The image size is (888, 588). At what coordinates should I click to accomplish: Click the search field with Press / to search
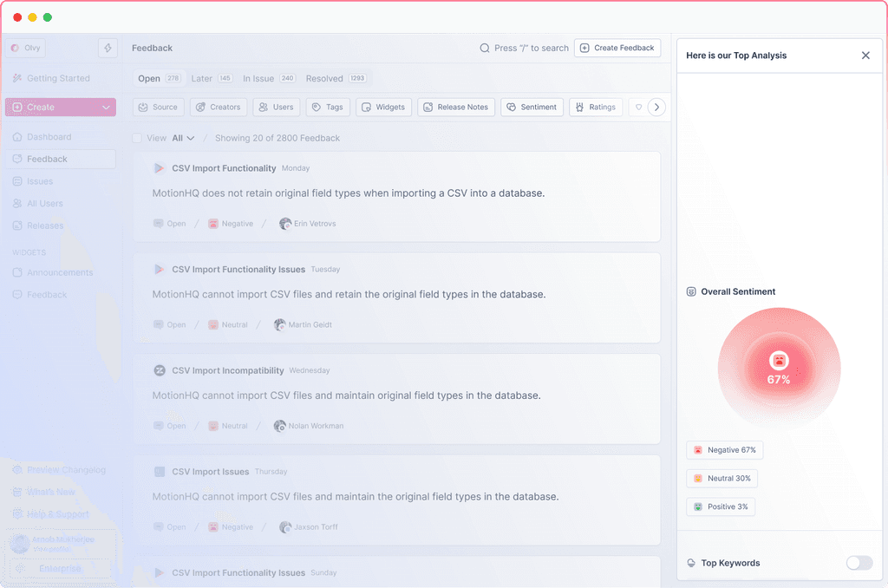pyautogui.click(x=524, y=49)
